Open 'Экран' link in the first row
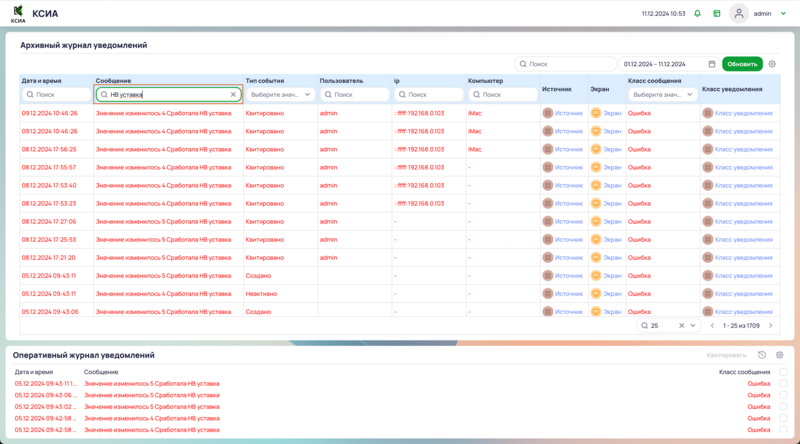The image size is (800, 444). coord(606,113)
